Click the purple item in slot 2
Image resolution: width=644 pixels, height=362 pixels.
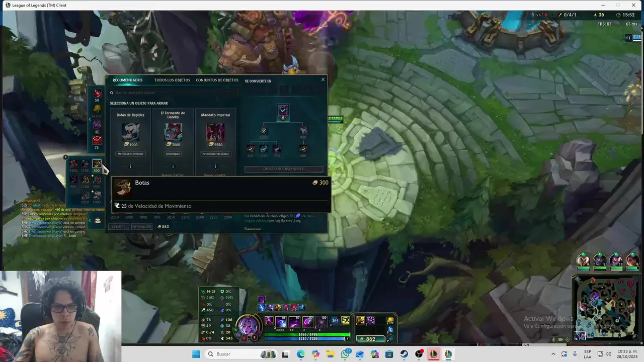click(371, 320)
